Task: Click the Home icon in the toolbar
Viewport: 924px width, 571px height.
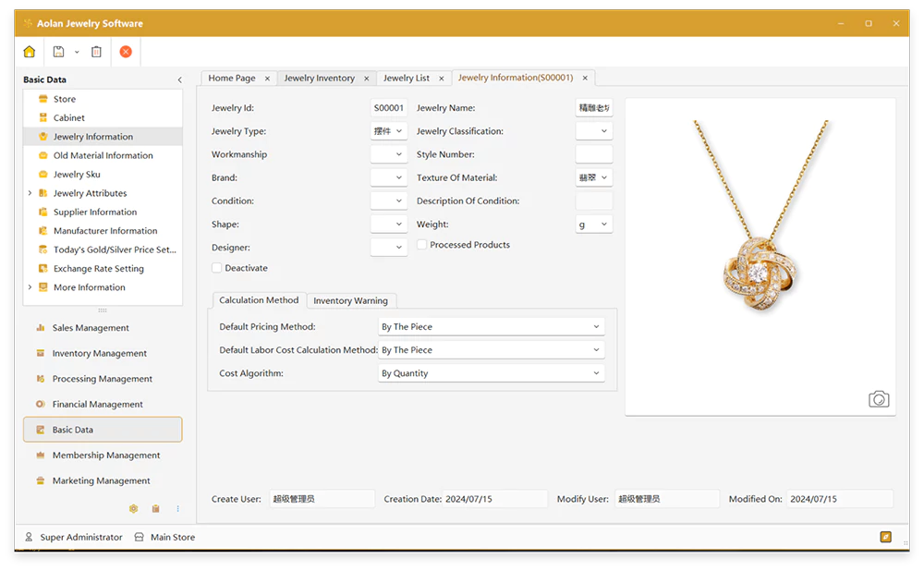Action: 30,52
